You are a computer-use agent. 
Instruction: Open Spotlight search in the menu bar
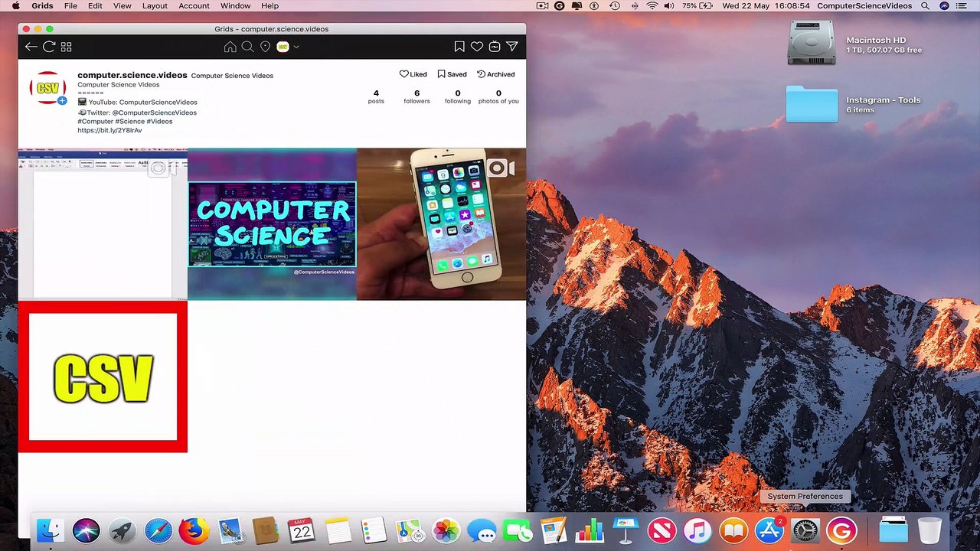[926, 6]
